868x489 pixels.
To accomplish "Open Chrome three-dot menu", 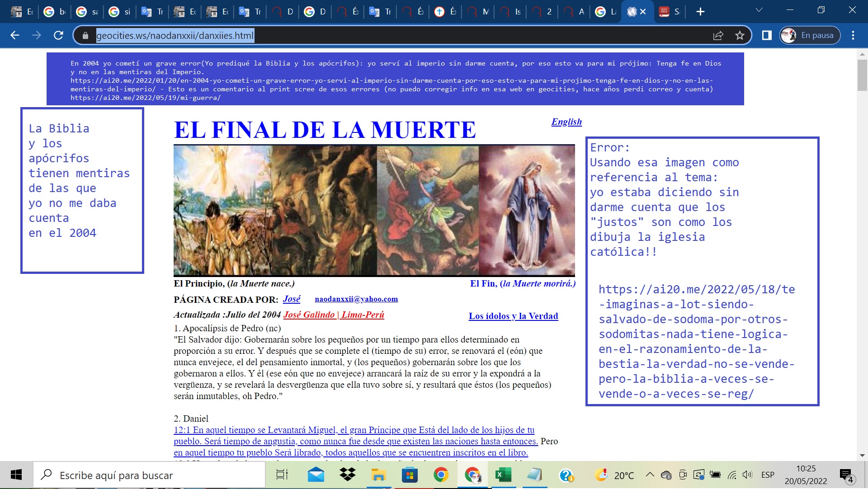I will coord(853,35).
